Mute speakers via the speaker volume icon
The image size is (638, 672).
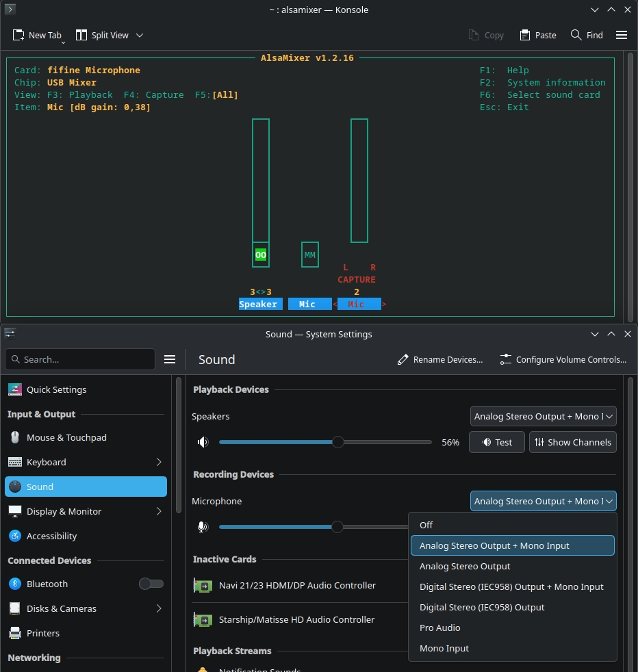[x=203, y=442]
